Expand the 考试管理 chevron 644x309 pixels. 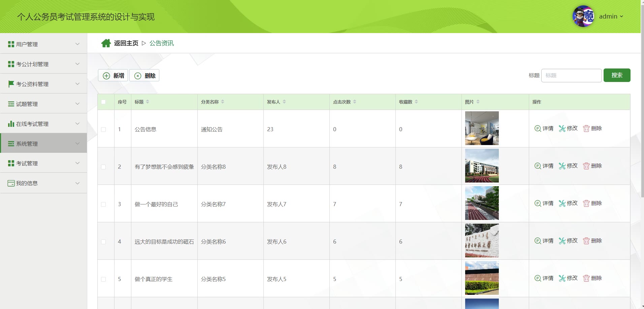[x=77, y=163]
